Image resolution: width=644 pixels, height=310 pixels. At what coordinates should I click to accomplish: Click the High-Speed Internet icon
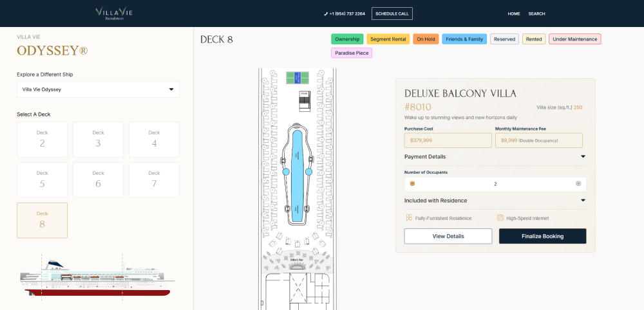point(500,218)
